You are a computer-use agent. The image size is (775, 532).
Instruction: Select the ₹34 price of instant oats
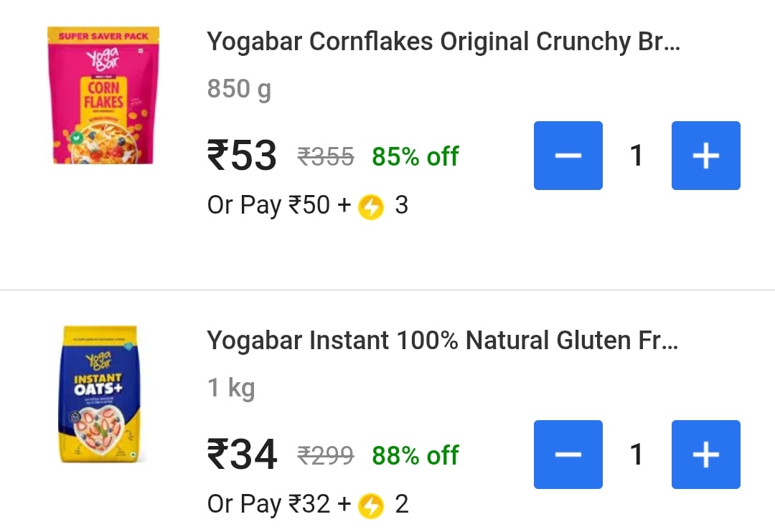[242, 455]
